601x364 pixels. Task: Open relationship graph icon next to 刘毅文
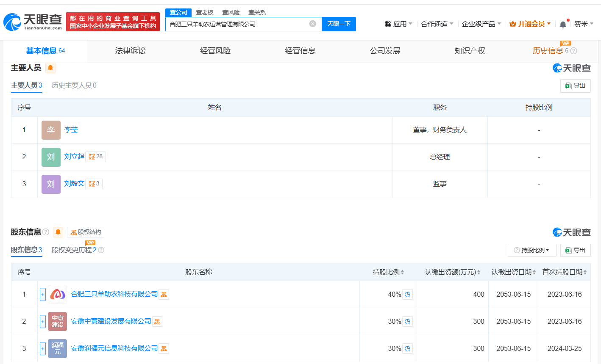pyautogui.click(x=92, y=184)
